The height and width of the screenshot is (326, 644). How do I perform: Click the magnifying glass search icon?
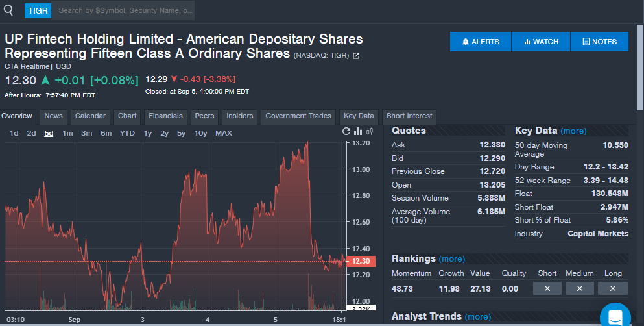[x=8, y=10]
